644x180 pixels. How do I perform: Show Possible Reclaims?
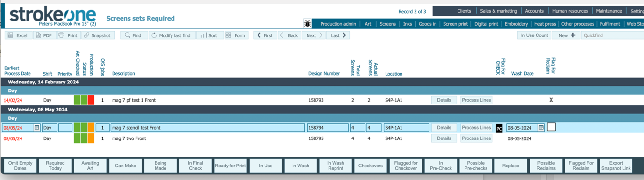coord(546,166)
